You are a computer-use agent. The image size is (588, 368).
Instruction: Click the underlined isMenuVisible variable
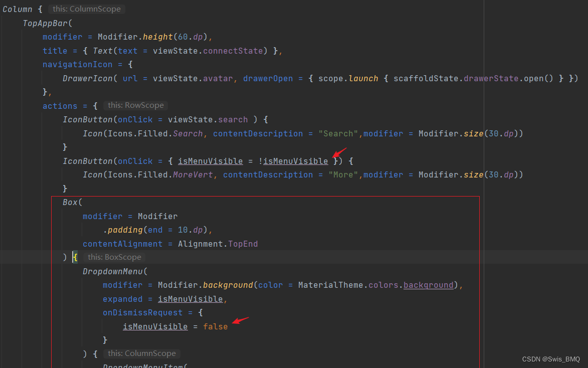point(210,161)
